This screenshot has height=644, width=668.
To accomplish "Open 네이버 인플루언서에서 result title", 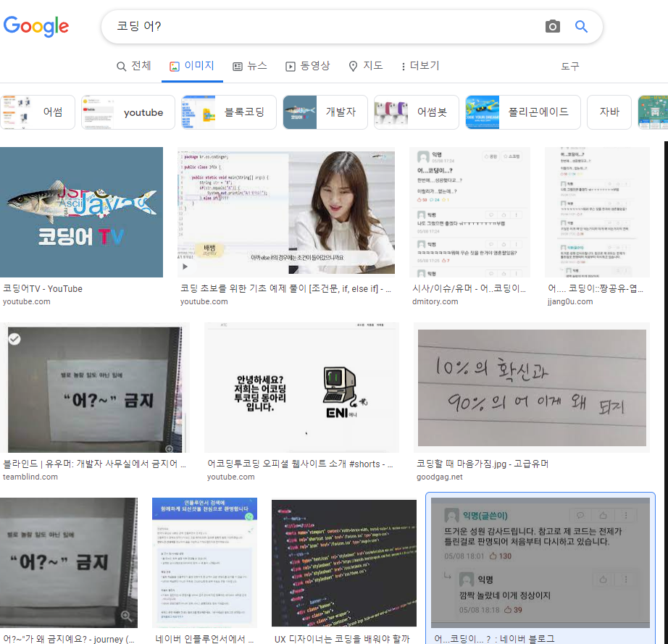I will tap(204, 638).
